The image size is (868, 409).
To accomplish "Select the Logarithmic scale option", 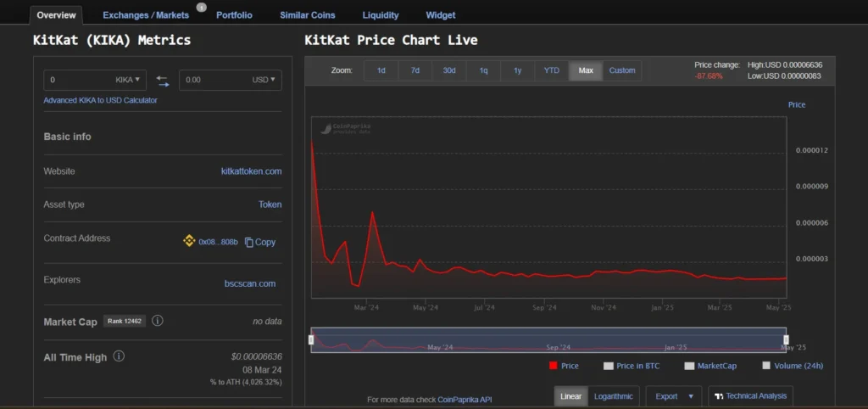I will (x=614, y=396).
